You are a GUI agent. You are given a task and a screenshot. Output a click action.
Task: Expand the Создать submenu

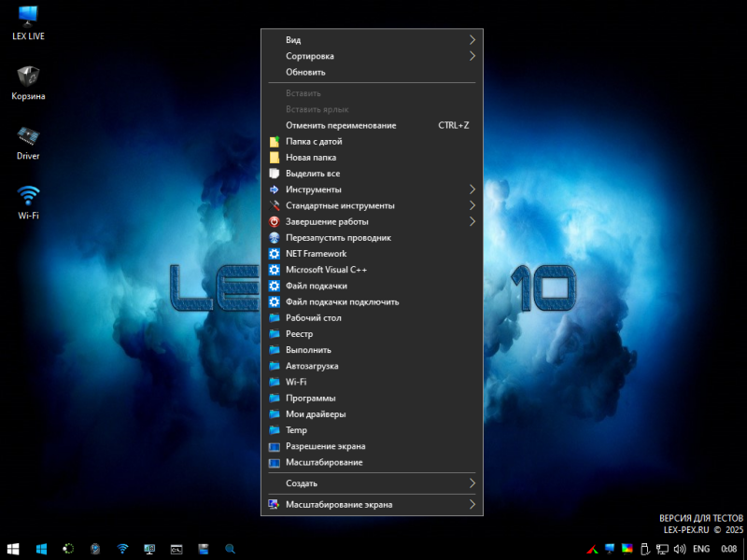click(372, 483)
